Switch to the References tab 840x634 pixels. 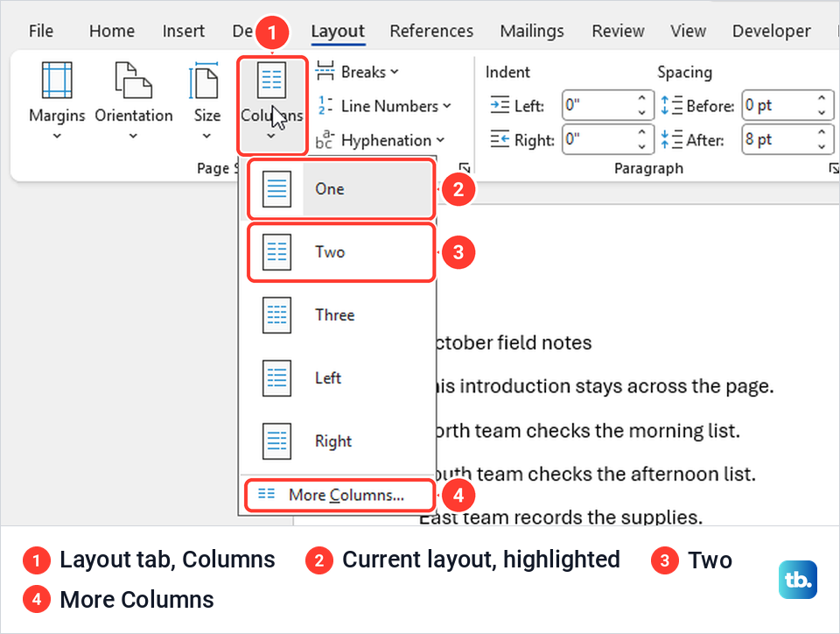click(x=431, y=31)
